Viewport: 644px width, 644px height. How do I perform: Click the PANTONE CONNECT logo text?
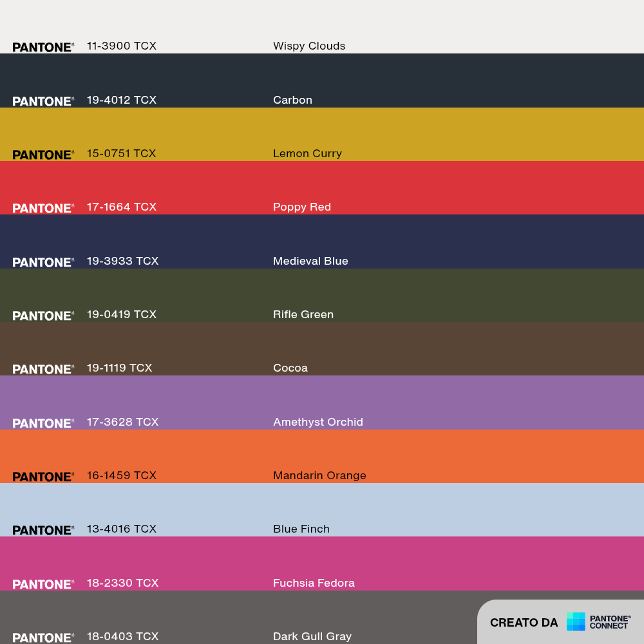(610, 622)
